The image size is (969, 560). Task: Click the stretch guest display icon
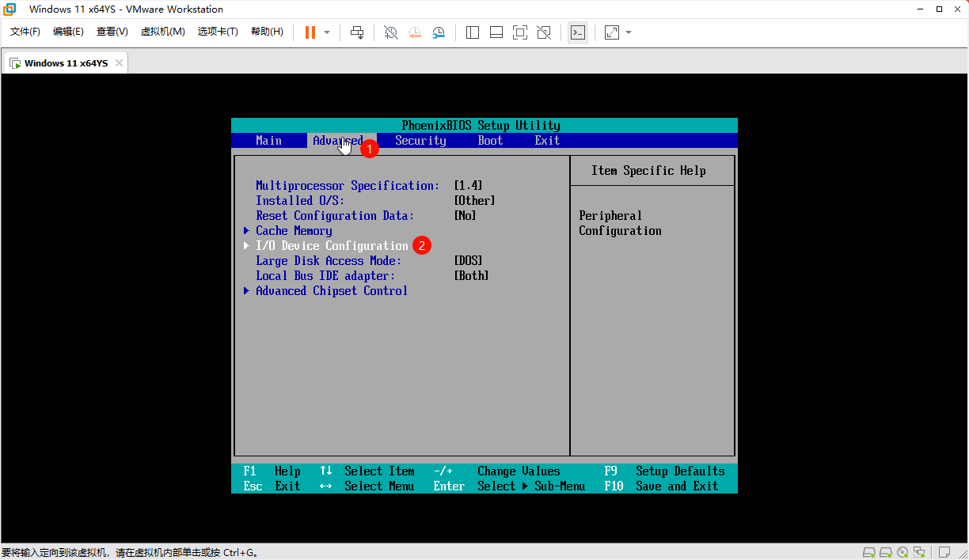tap(612, 32)
